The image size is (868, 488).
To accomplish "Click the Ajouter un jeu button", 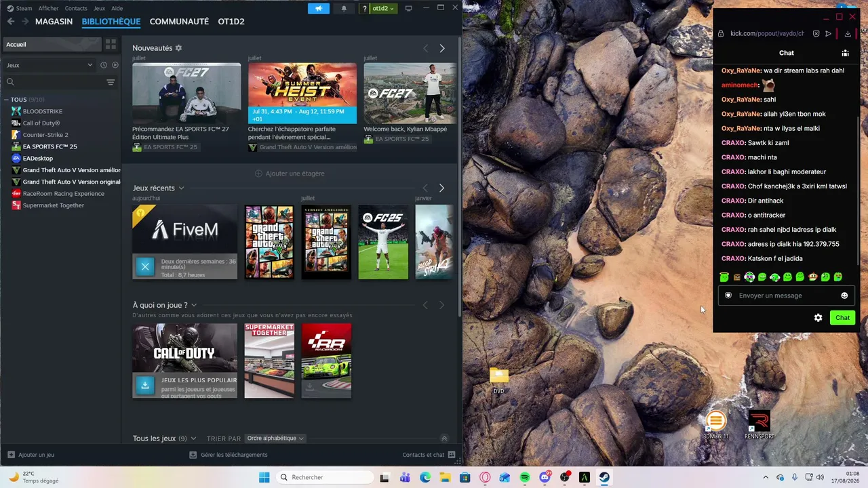I will tap(31, 455).
